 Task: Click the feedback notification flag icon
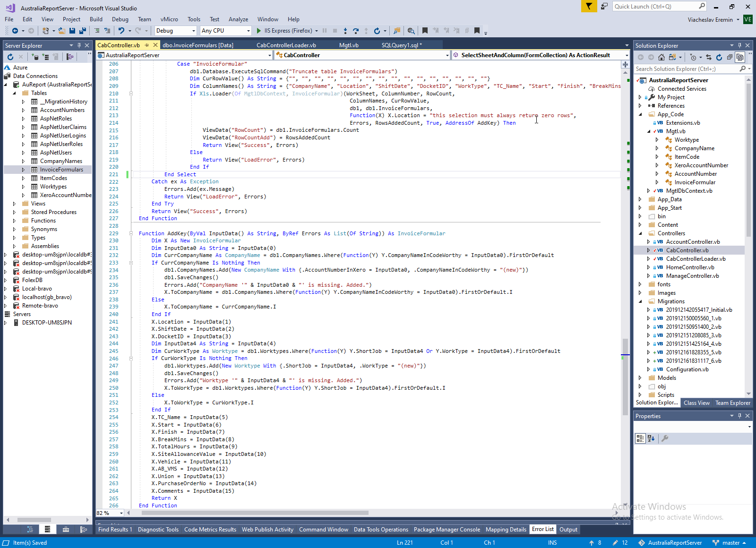(x=589, y=6)
